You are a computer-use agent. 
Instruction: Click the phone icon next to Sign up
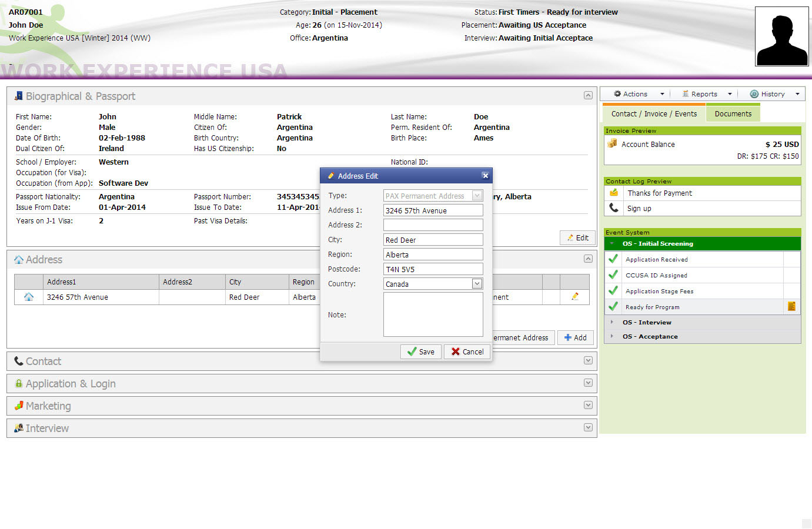click(x=614, y=208)
